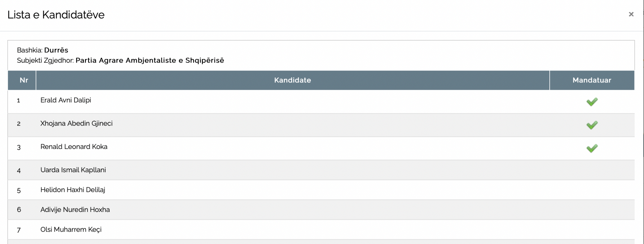Select the Mandatuar column header

tap(592, 80)
